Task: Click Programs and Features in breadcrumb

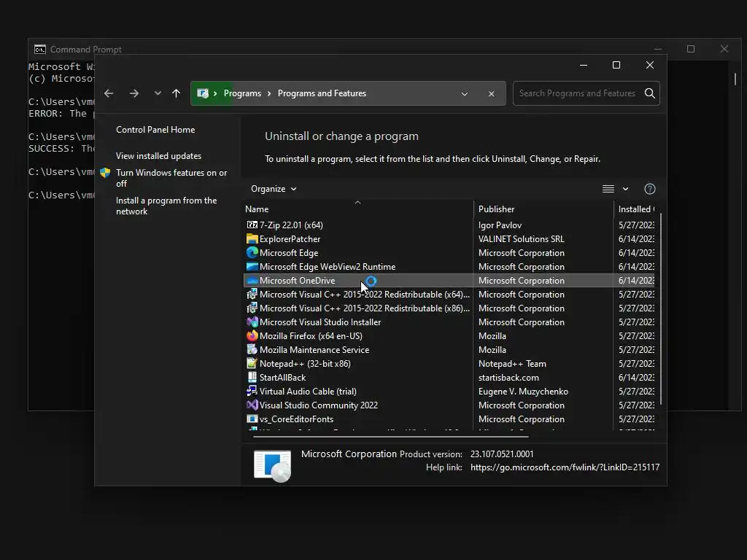Action: [x=322, y=93]
